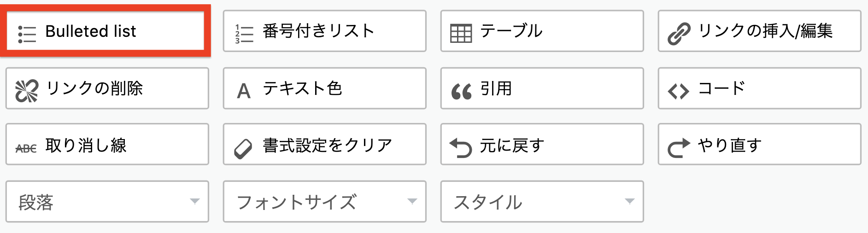868x233 pixels.
Task: Click the arrow on the スタイル combo box
Action: coord(629,201)
